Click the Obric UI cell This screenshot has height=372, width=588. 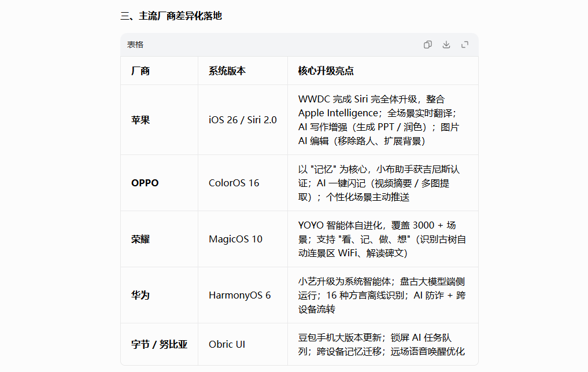click(x=243, y=344)
